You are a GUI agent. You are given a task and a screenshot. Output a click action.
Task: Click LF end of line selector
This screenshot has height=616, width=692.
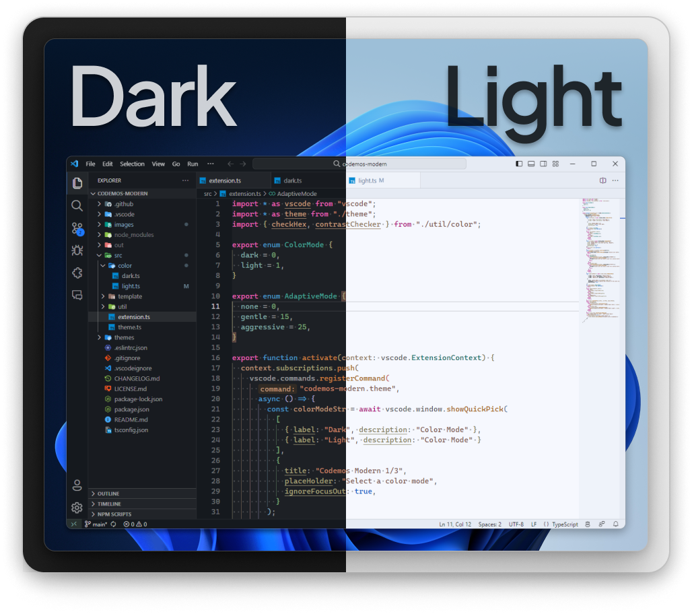point(534,524)
